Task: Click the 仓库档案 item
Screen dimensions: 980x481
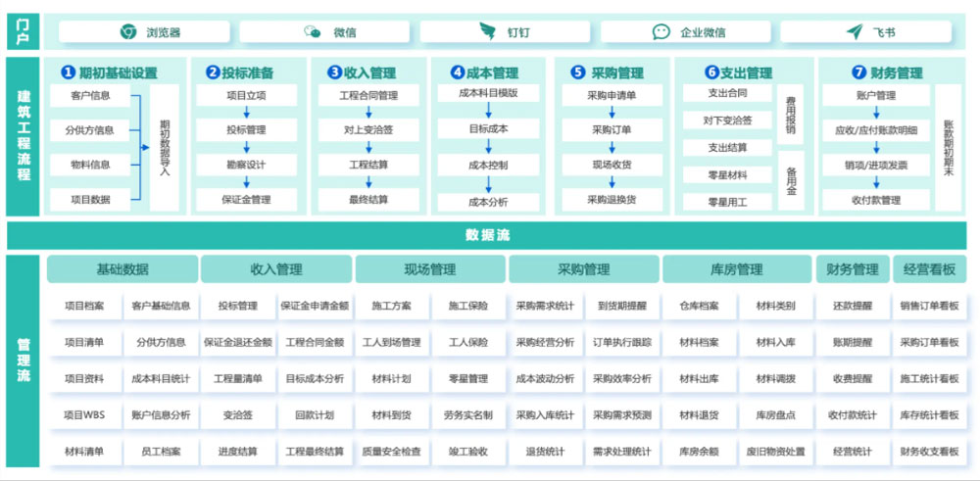Action: point(699,306)
